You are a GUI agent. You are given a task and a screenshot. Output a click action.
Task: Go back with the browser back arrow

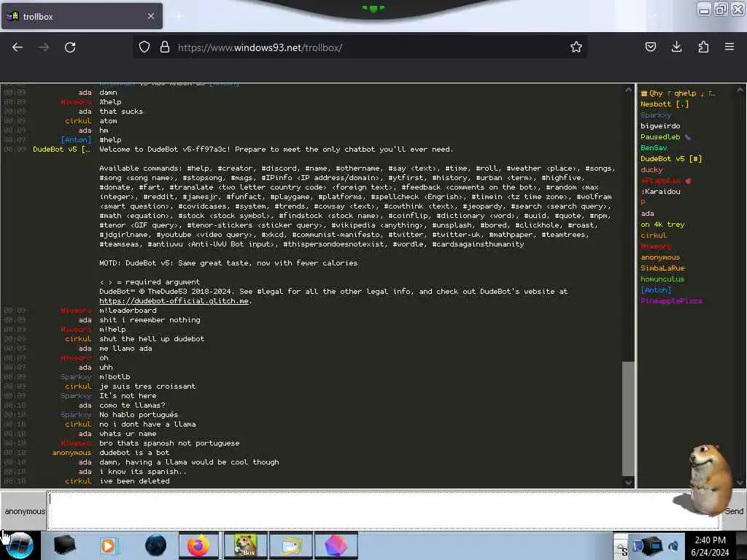click(18, 47)
